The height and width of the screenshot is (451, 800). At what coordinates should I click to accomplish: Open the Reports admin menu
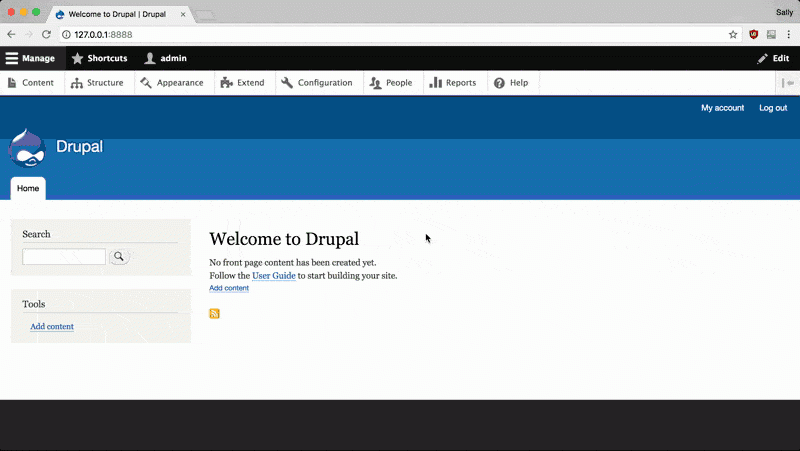coord(453,83)
